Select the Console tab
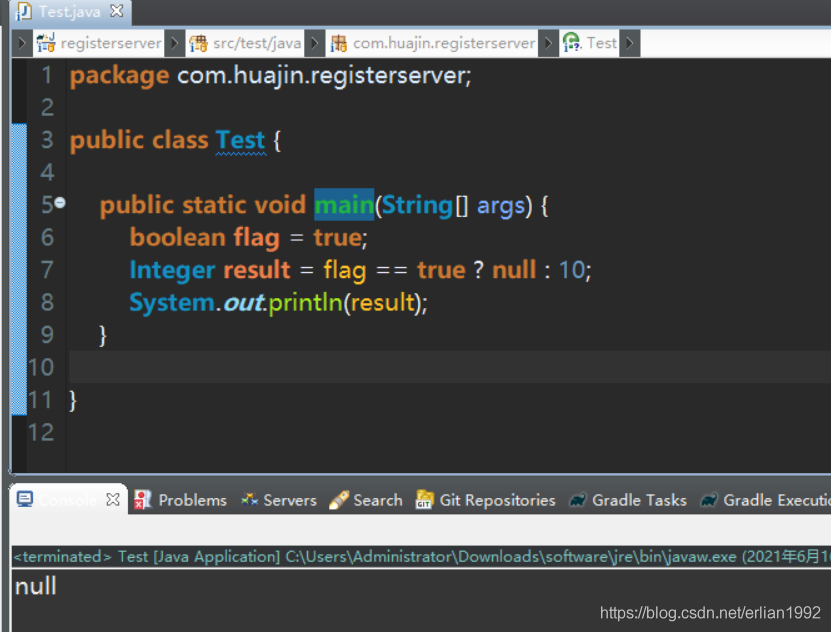The height and width of the screenshot is (632, 831). (68, 500)
